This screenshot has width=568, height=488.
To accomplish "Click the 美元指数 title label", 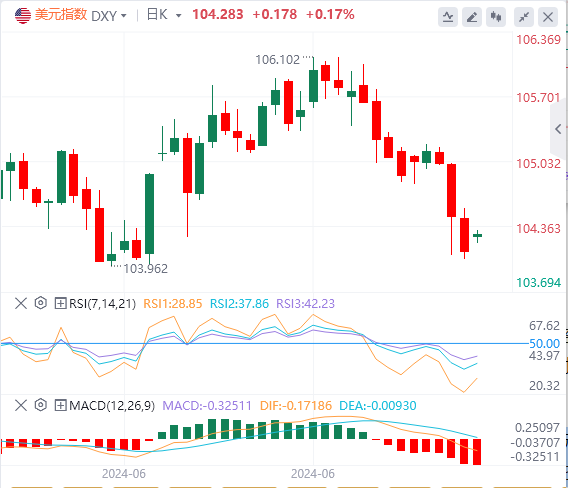I will pos(61,15).
